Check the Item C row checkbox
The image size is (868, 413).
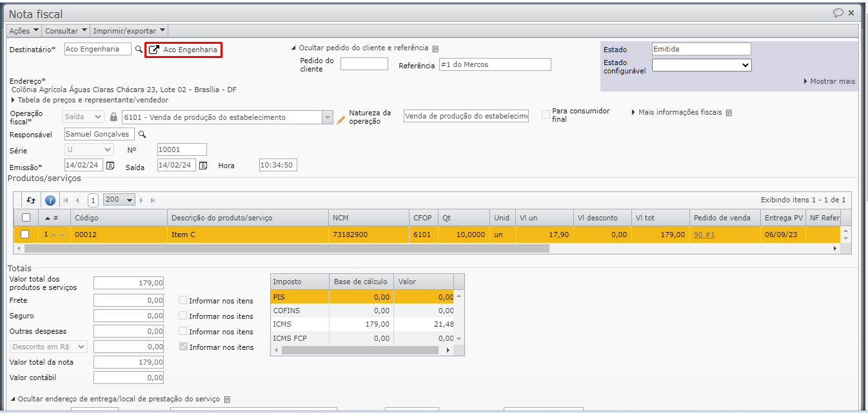(25, 235)
